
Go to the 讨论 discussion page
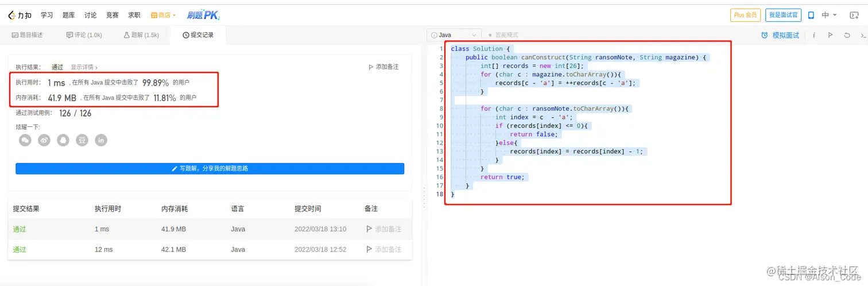tap(90, 15)
